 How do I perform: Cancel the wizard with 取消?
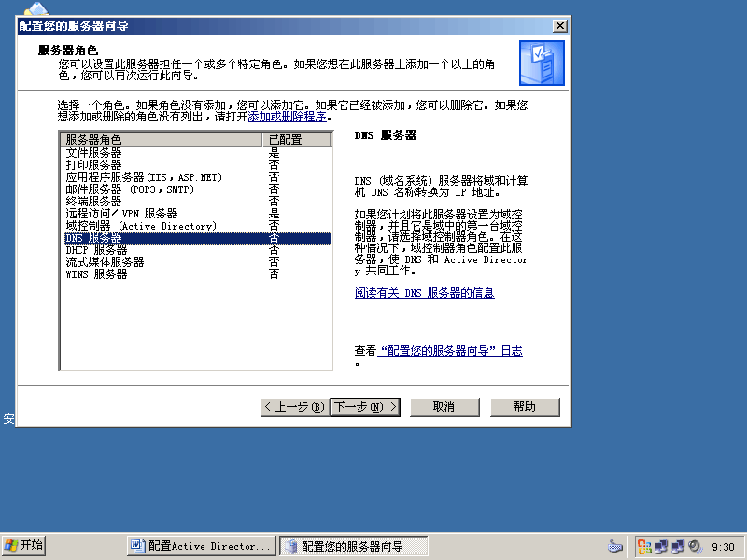pyautogui.click(x=444, y=407)
